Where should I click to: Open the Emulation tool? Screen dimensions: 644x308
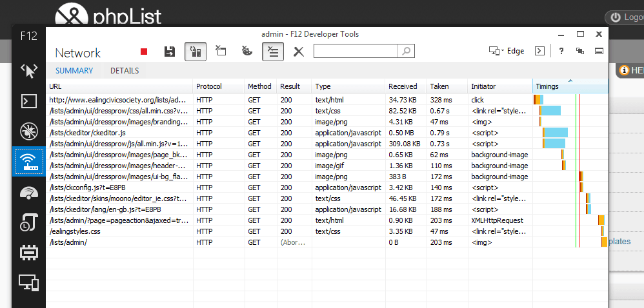pyautogui.click(x=29, y=283)
